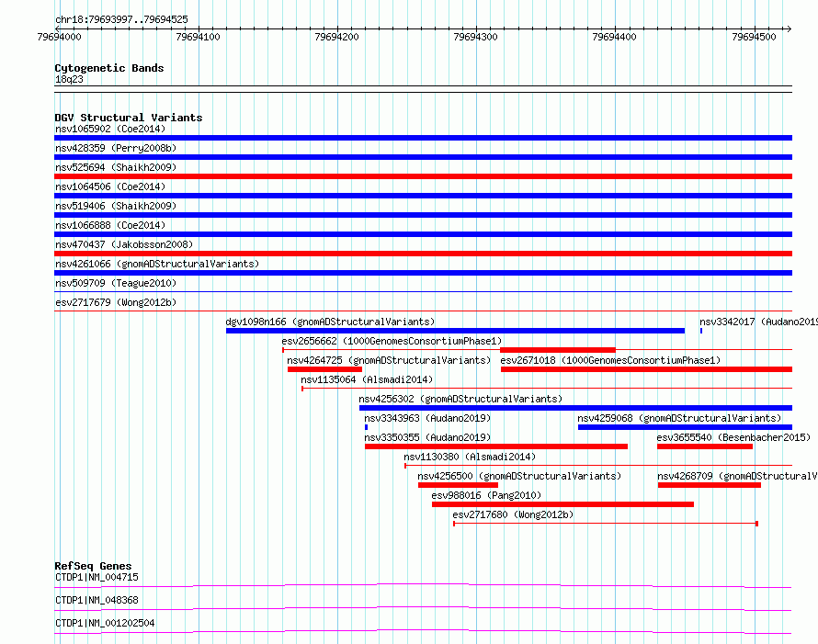
Task: Click the esv2717680 (Wong2012b) label
Action: (514, 514)
